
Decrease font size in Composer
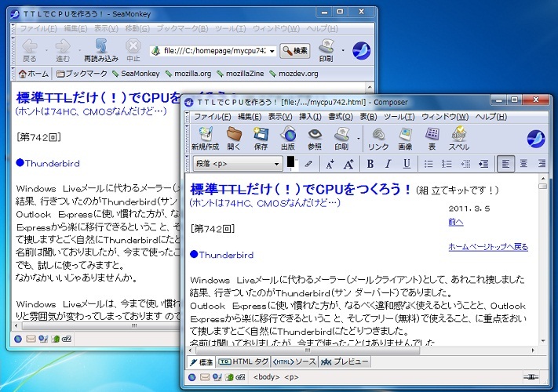[330, 164]
